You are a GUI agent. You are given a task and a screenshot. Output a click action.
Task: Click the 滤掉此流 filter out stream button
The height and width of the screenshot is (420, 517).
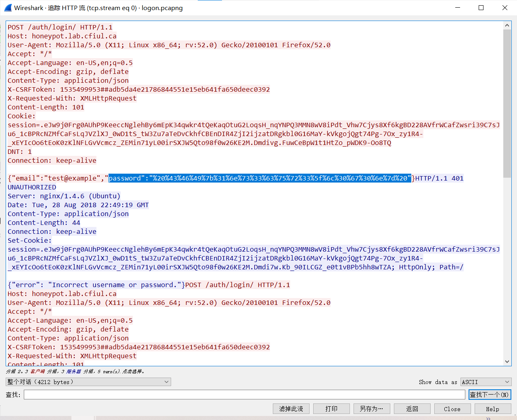(x=291, y=409)
